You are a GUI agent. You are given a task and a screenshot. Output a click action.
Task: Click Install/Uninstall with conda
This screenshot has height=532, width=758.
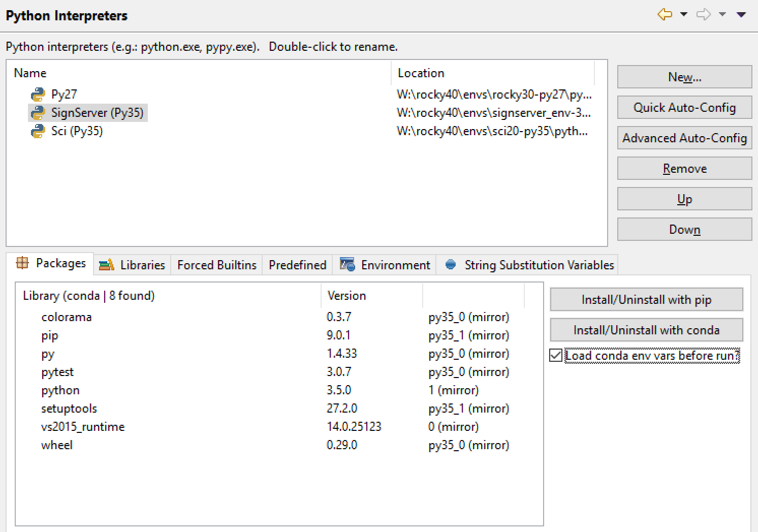pyautogui.click(x=646, y=330)
